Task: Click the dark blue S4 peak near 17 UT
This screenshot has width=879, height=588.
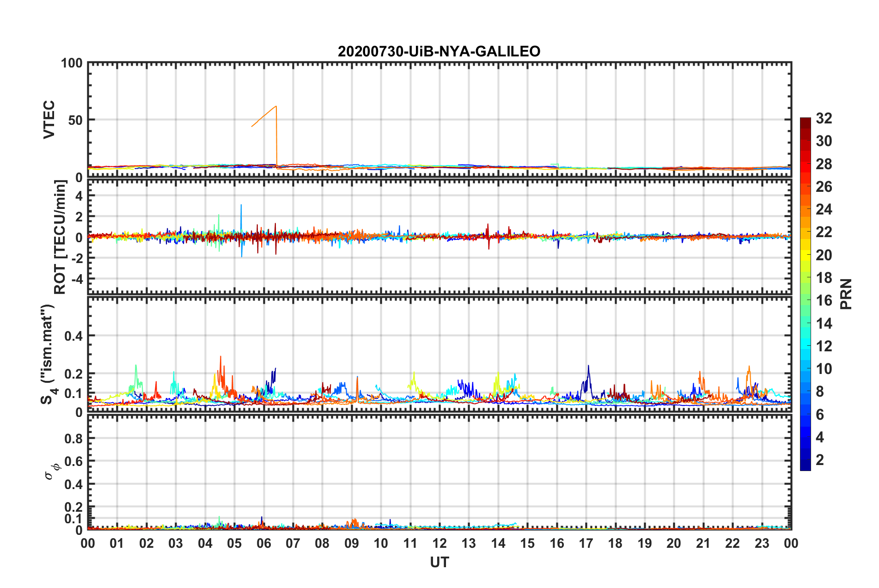Action: click(588, 366)
